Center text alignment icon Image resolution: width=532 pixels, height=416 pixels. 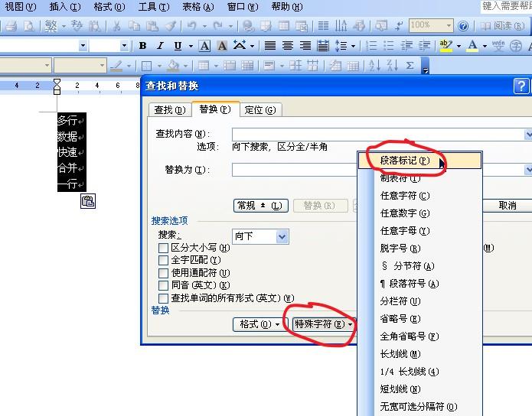288,45
